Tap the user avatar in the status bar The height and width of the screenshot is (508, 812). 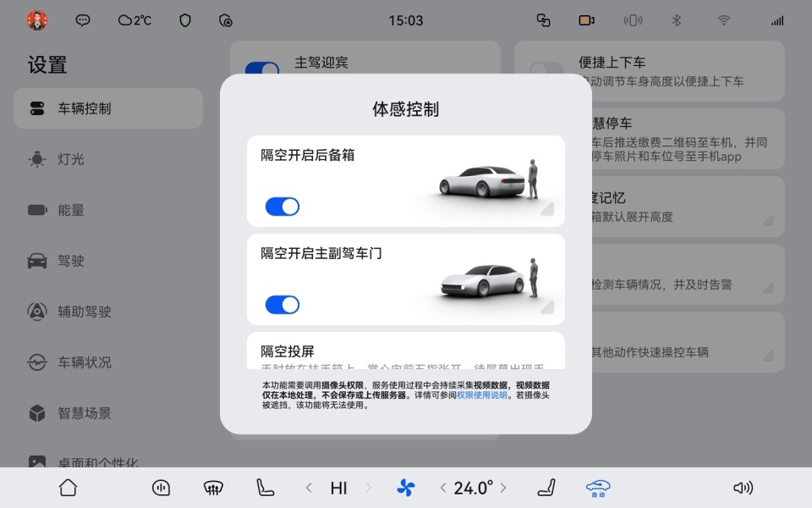[36, 19]
